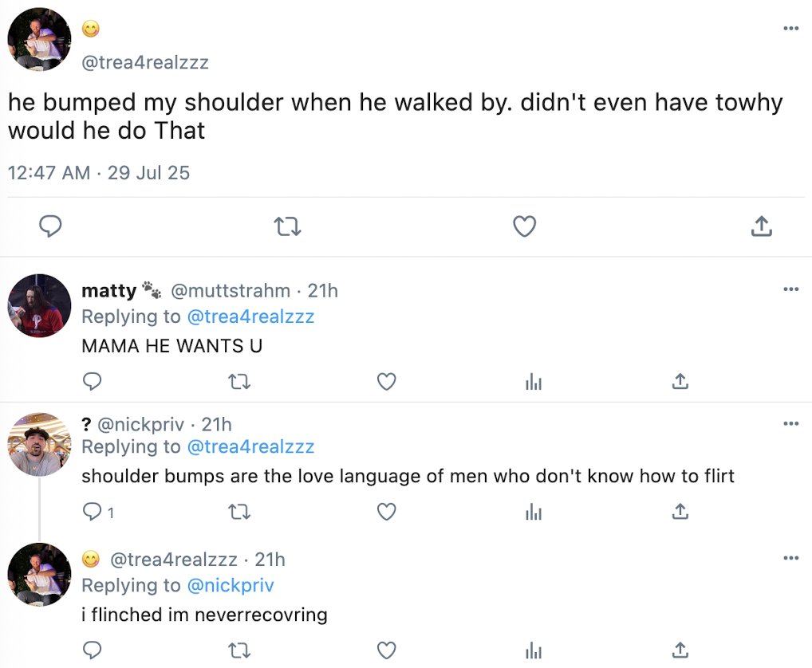
Task: Share the main tweet
Action: tap(761, 227)
